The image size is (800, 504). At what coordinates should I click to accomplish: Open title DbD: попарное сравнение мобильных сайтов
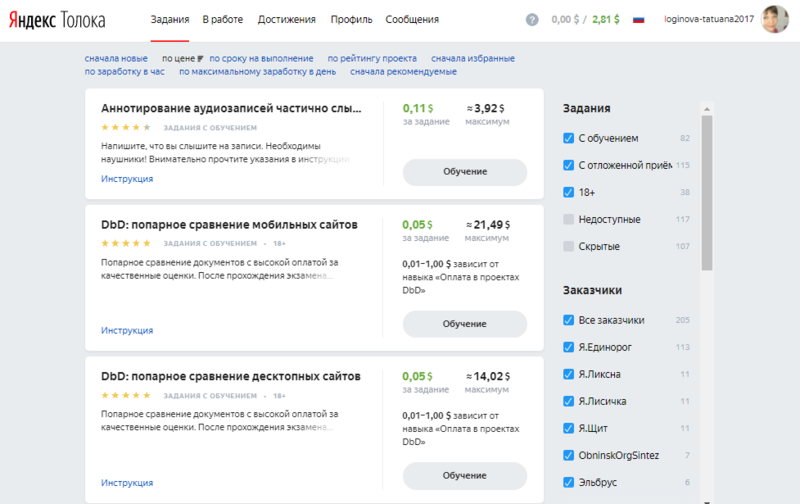coord(229,225)
